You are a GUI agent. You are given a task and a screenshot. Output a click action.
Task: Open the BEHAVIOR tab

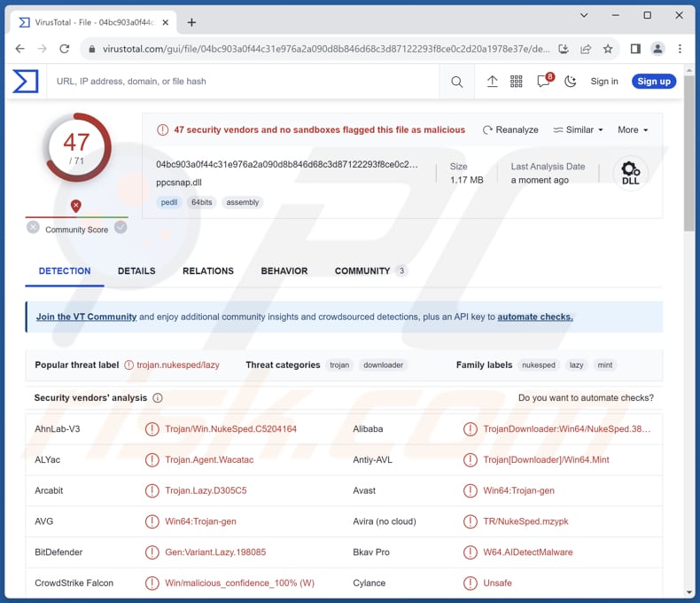(x=284, y=271)
